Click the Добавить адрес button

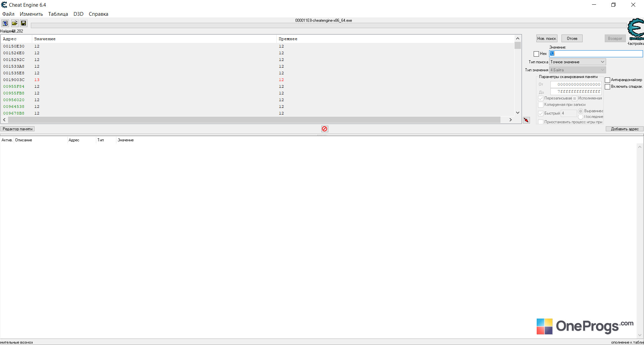coord(625,129)
